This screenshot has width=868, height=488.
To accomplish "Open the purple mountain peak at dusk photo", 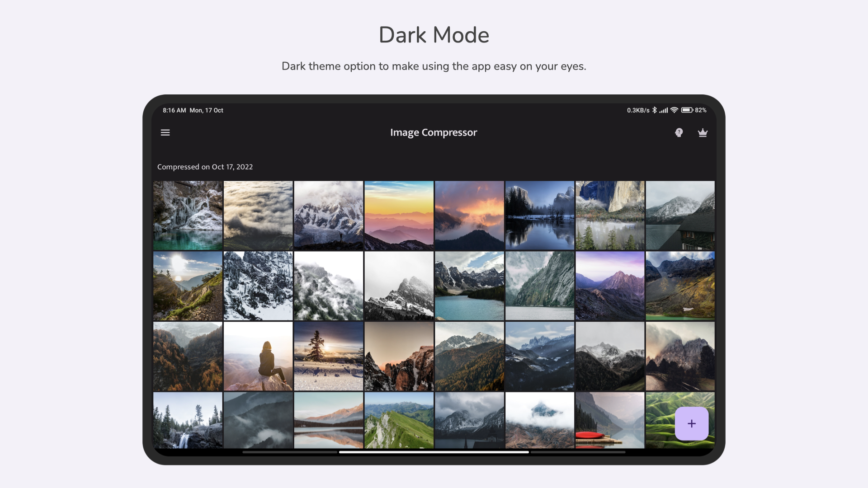I will (610, 286).
